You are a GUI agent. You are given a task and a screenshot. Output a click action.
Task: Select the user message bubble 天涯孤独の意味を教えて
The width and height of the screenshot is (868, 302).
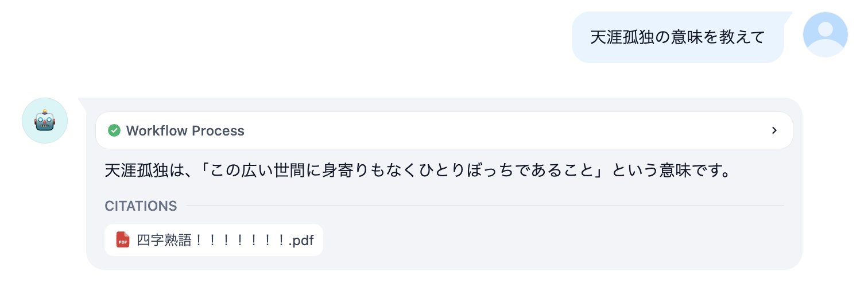pyautogui.click(x=677, y=37)
